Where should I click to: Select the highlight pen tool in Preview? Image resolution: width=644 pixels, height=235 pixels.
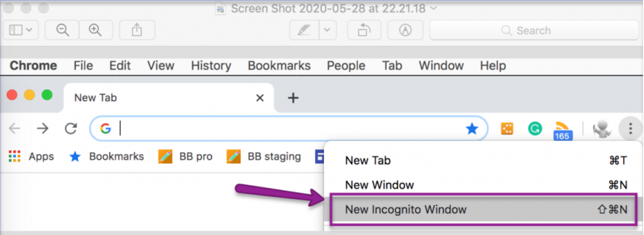pos(304,30)
